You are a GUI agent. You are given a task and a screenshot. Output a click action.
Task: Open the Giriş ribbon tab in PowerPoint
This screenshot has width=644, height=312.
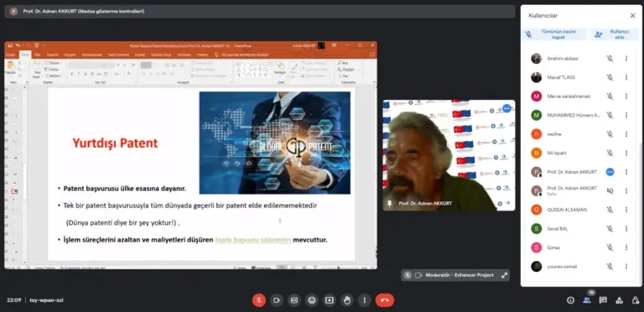pyautogui.click(x=25, y=55)
